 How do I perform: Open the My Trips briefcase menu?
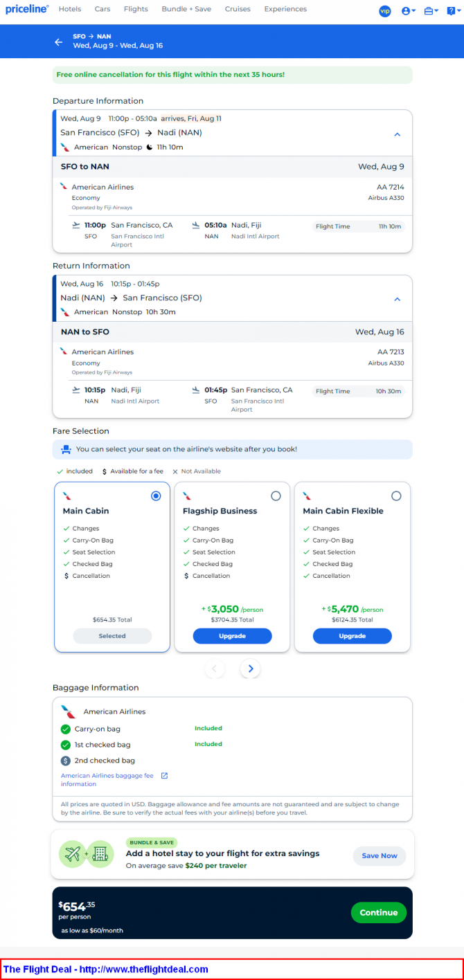click(431, 11)
